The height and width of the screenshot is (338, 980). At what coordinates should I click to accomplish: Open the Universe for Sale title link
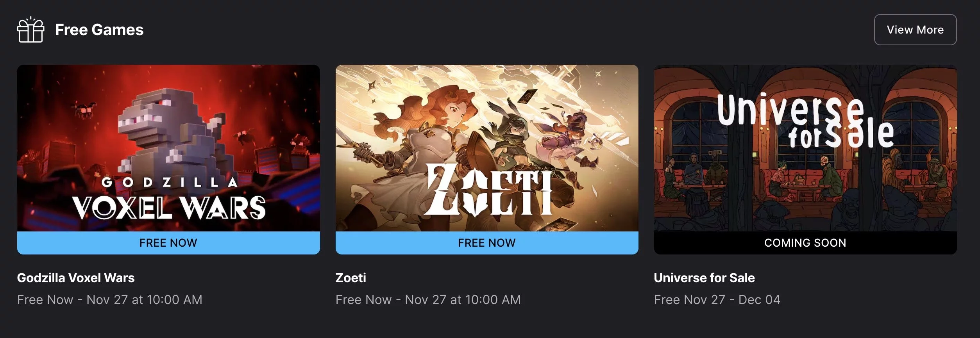[705, 278]
